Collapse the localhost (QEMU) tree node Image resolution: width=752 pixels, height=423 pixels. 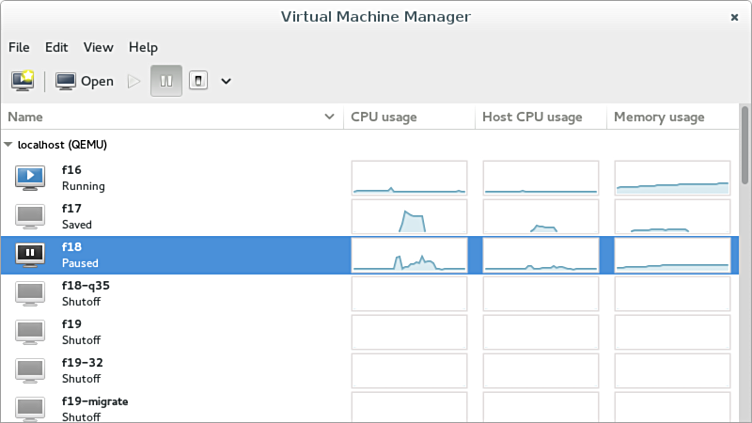click(x=9, y=144)
